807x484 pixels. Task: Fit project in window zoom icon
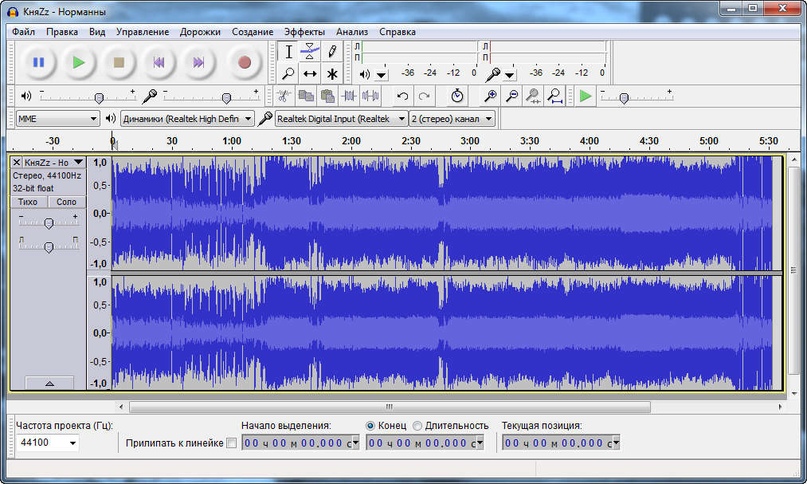click(555, 96)
